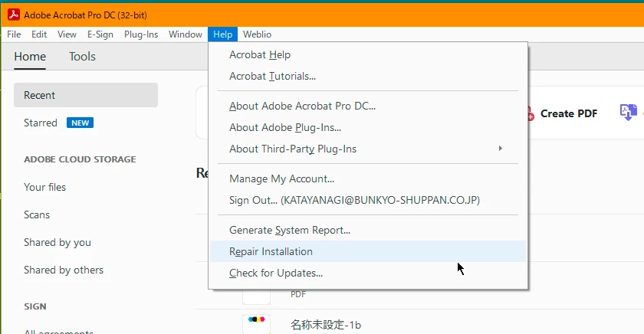The image size is (644, 334).
Task: Open the Window menu
Action: point(186,34)
